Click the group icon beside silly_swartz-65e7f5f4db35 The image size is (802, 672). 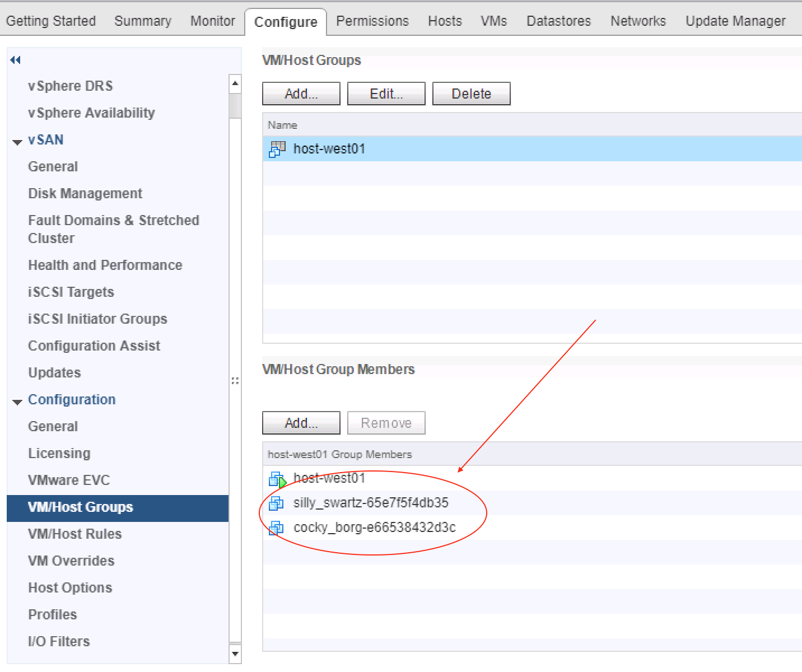click(276, 503)
